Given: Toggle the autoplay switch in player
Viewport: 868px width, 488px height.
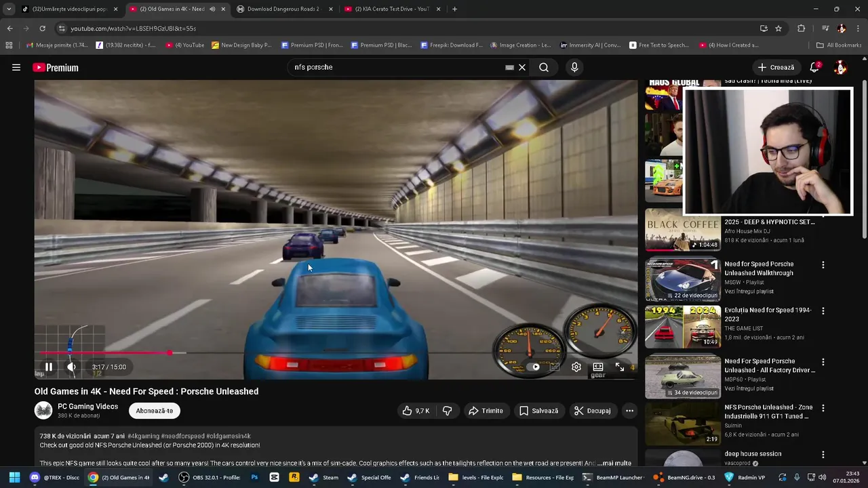Looking at the screenshot, I should pyautogui.click(x=535, y=367).
